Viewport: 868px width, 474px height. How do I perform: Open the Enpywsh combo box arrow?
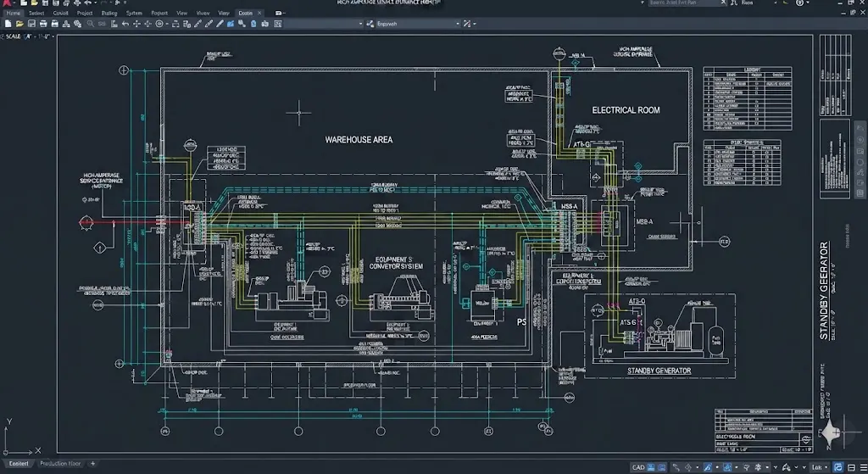[x=458, y=24]
